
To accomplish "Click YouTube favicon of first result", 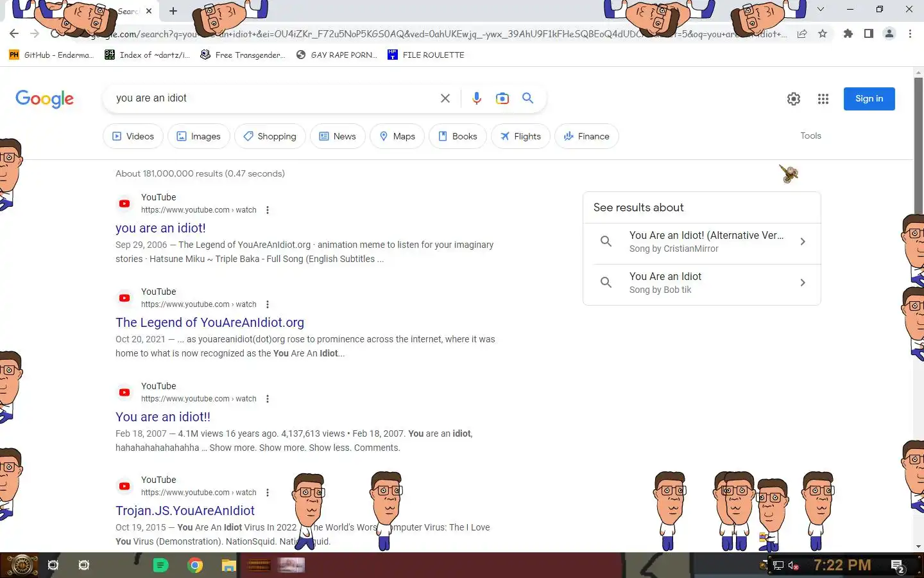I will 124,204.
